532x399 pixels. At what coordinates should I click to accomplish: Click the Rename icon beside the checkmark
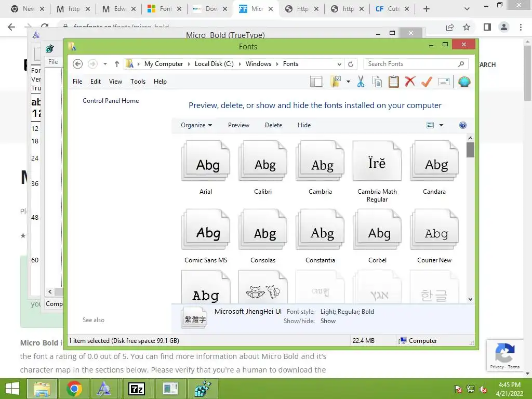tap(444, 82)
